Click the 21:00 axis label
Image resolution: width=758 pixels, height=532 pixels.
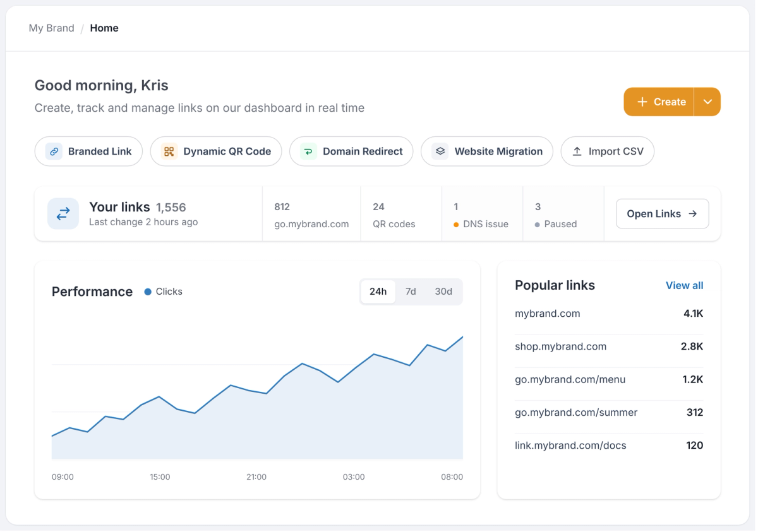256,477
